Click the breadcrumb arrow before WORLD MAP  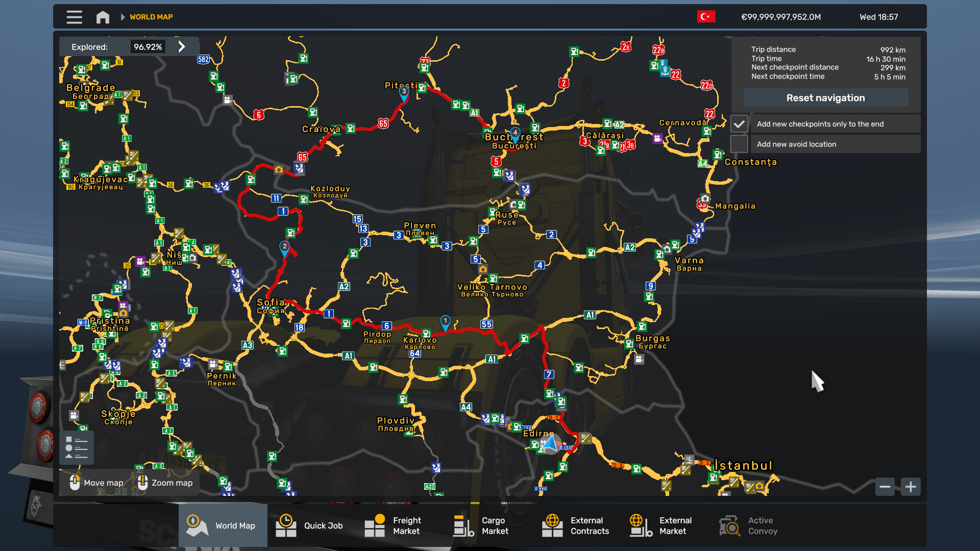(x=122, y=17)
